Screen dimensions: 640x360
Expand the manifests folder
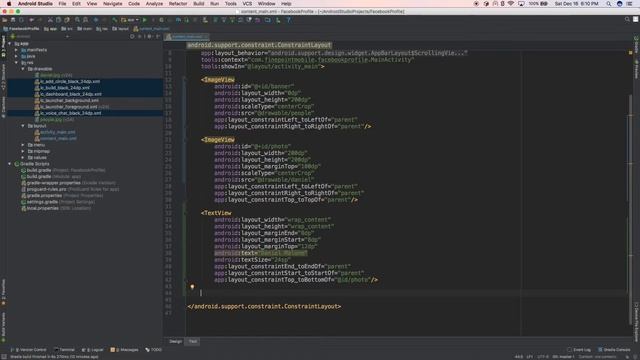point(16,50)
